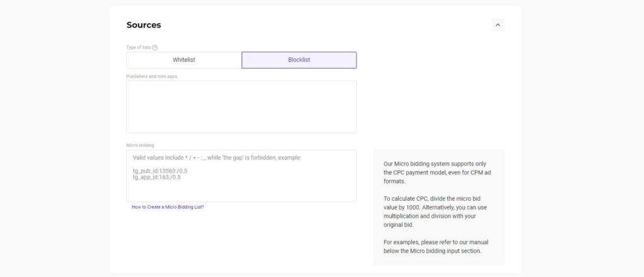644x277 pixels.
Task: Click the Sources section heading
Action: pos(144,25)
